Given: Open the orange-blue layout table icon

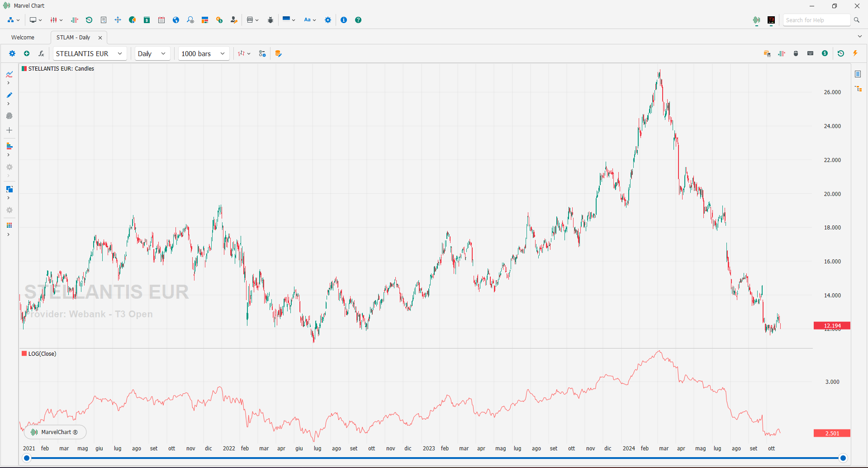Looking at the screenshot, I should tap(205, 20).
